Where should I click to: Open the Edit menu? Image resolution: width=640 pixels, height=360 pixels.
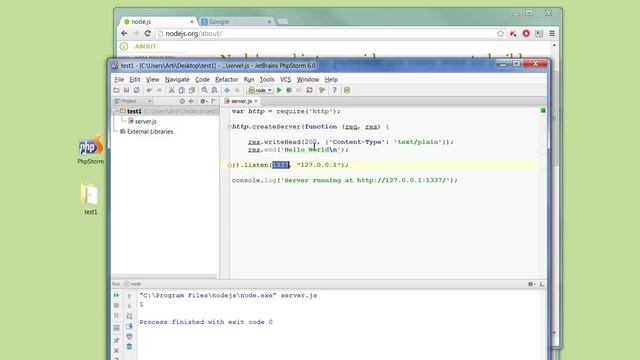click(x=135, y=80)
